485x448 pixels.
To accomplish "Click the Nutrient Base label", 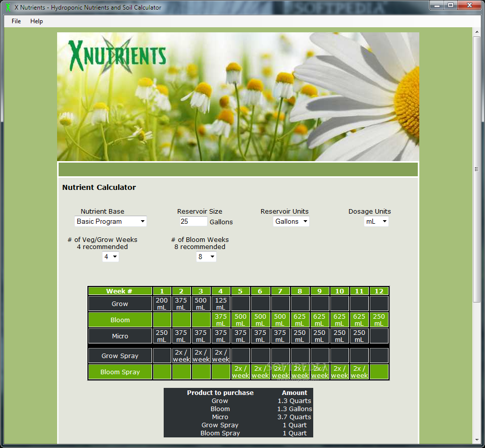I will pos(103,212).
